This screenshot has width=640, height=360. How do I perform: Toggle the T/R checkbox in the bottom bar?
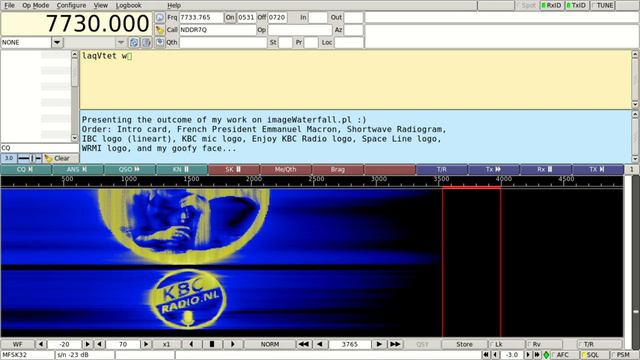point(600,344)
